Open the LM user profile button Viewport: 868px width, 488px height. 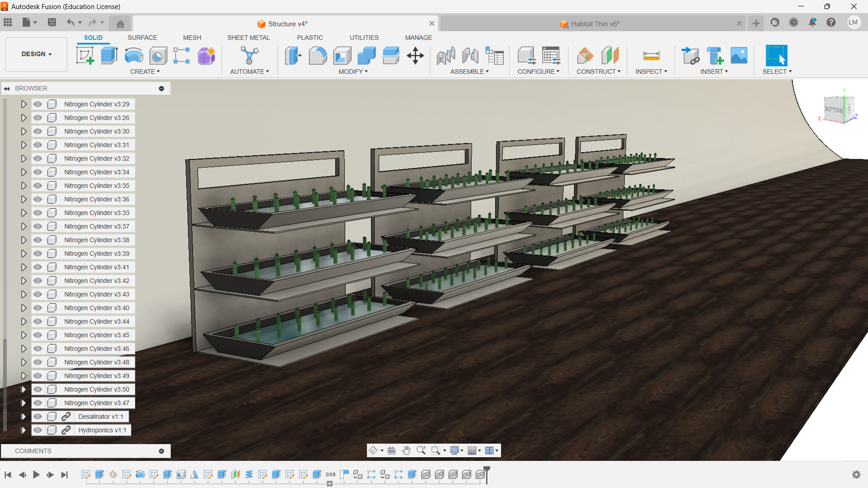tap(854, 23)
